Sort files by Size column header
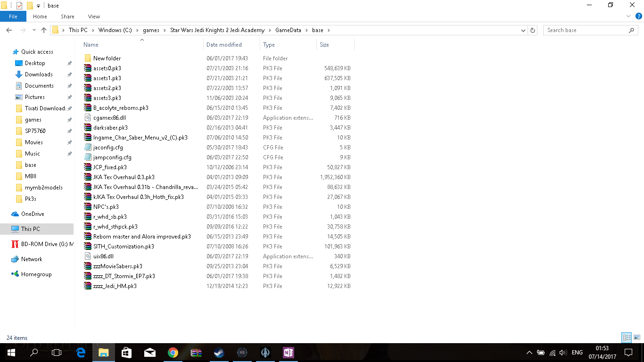Viewport: 644px width, 362px height. [x=324, y=45]
